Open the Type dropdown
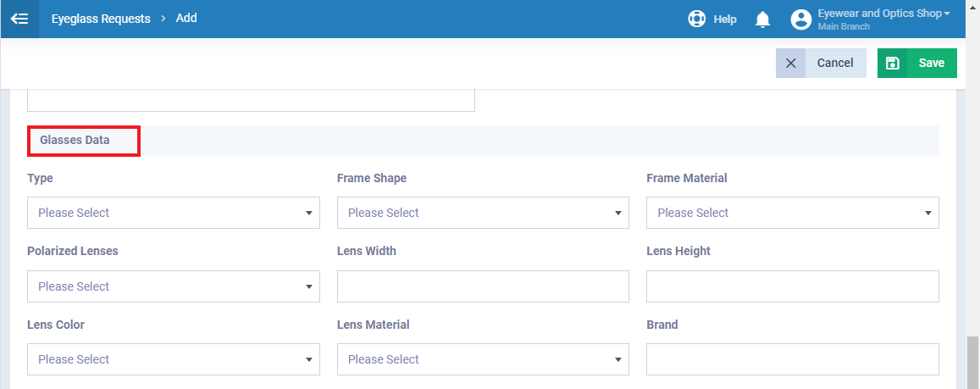The height and width of the screenshot is (389, 980). point(174,213)
